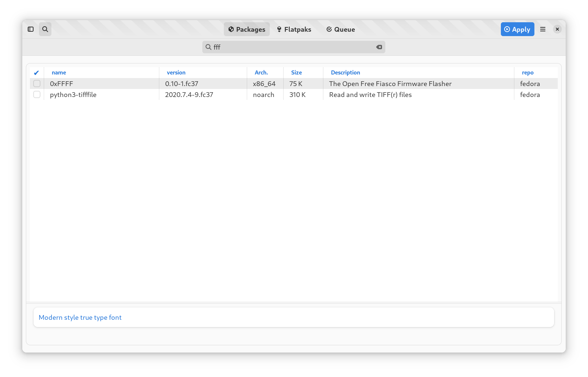The height and width of the screenshot is (377, 588).
Task: Clear the search text with backspace icon
Action: (x=379, y=47)
